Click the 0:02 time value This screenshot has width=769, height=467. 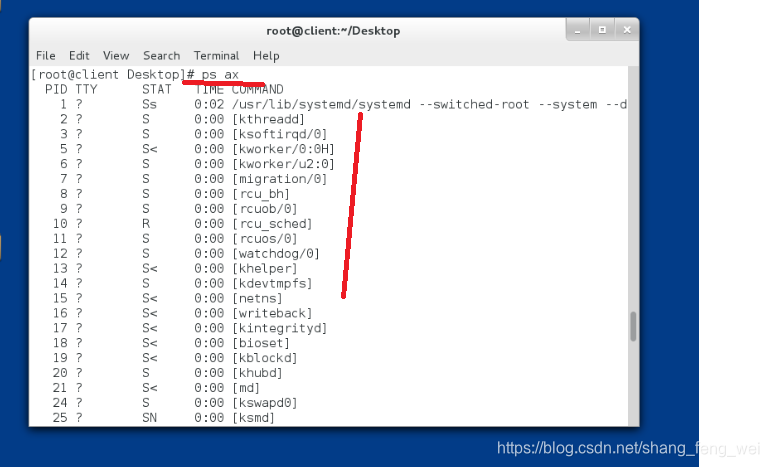pos(209,104)
